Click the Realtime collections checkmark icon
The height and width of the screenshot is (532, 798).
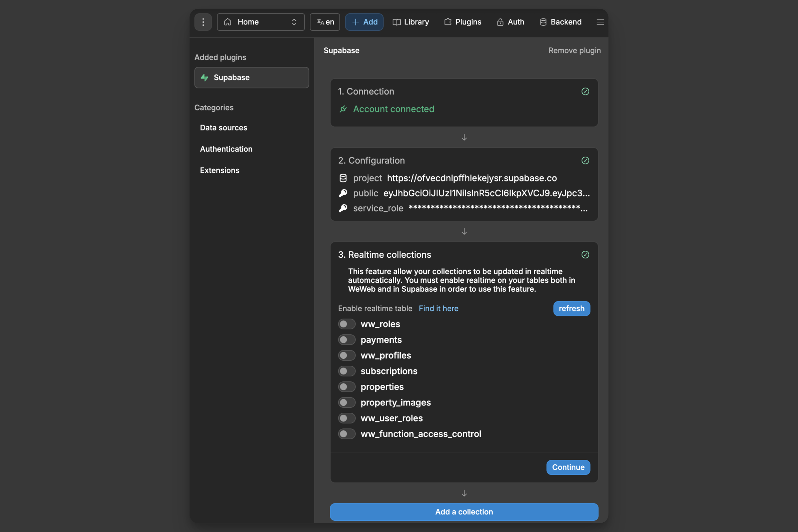[585, 255]
